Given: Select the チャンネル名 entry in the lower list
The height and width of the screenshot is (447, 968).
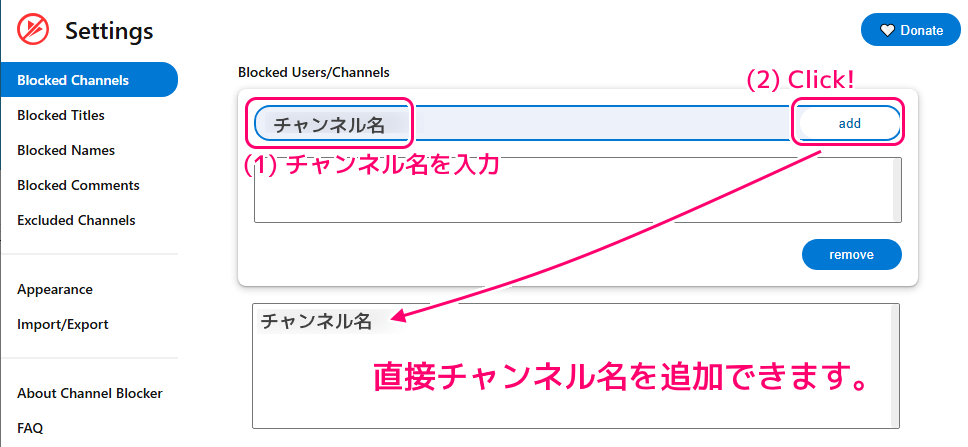Looking at the screenshot, I should coord(317,321).
